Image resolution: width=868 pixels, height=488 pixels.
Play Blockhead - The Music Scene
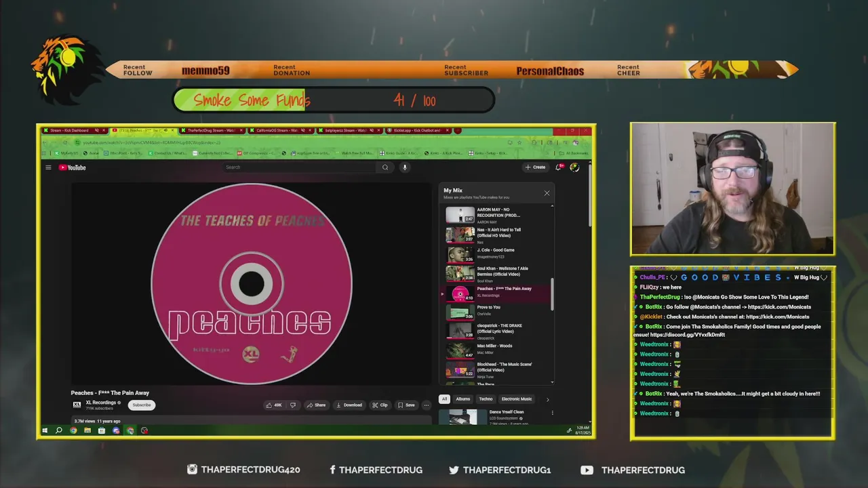click(x=495, y=369)
